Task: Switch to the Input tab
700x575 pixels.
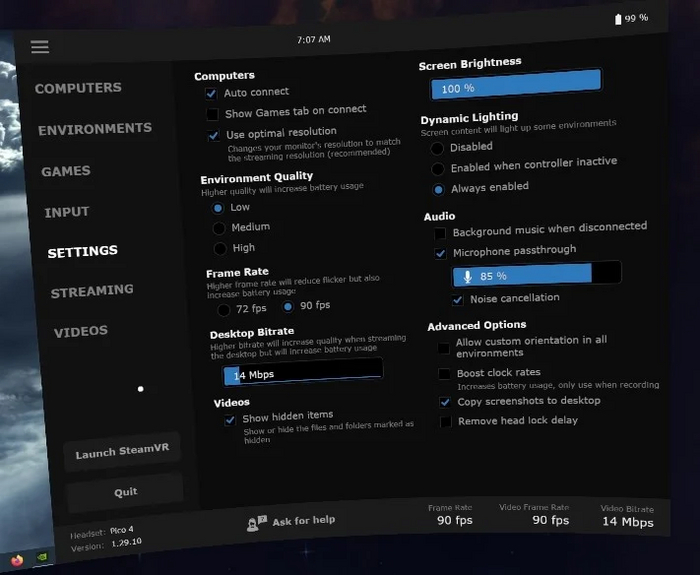Action: 67,212
